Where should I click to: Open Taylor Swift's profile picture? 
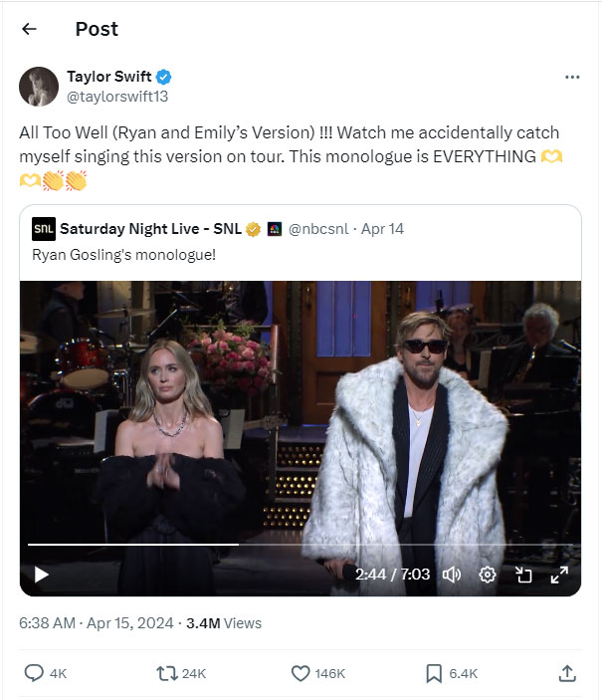click(38, 87)
